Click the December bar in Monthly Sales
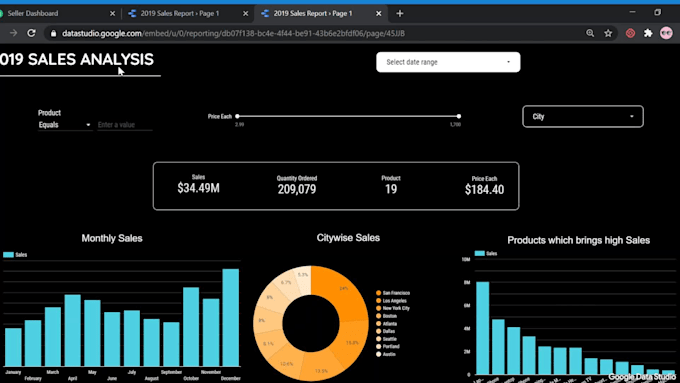This screenshot has width=680, height=383. 231,318
